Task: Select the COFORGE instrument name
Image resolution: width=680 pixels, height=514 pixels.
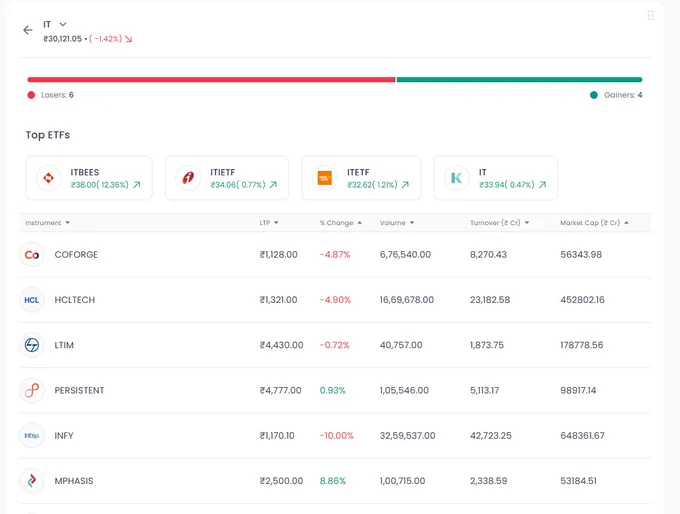Action: point(76,255)
